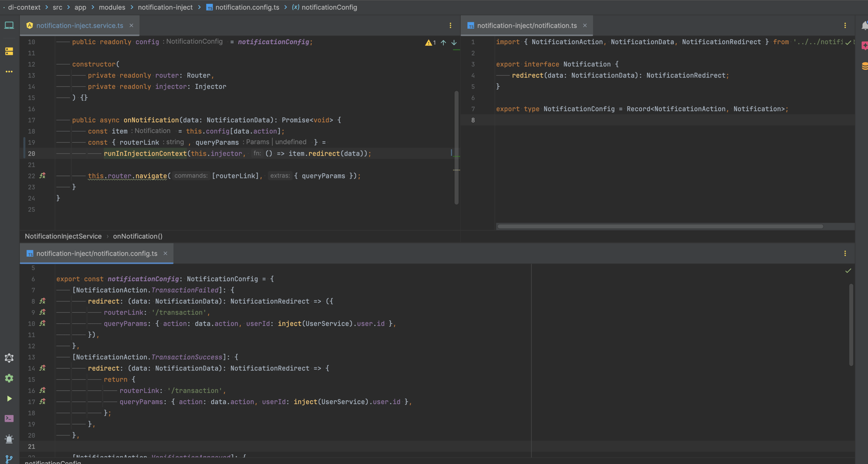Open tab options for notification.config.ts pane
The height and width of the screenshot is (464, 868).
tap(845, 253)
